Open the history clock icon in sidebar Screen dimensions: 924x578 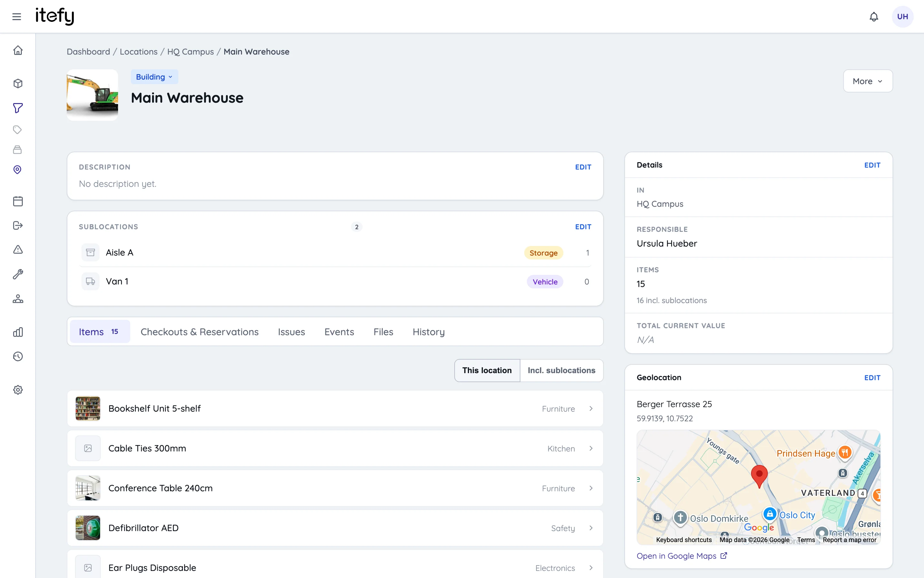click(18, 356)
